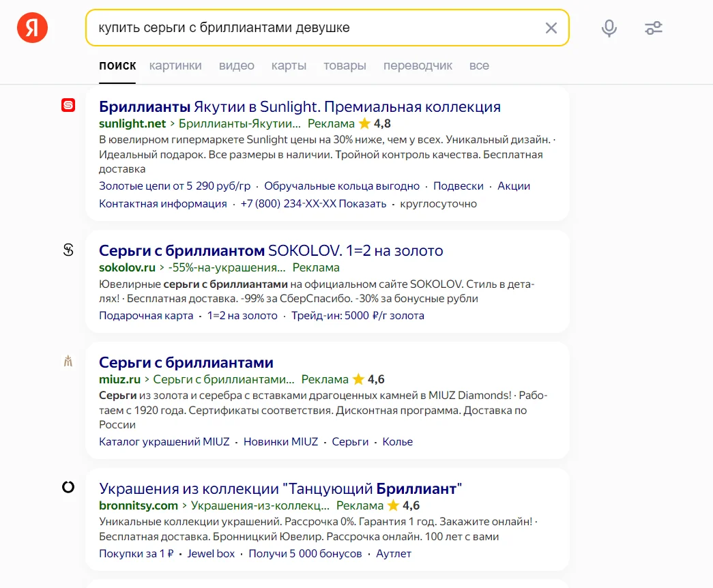Open search settings with the filter icon
This screenshot has height=588, width=713.
(x=653, y=28)
